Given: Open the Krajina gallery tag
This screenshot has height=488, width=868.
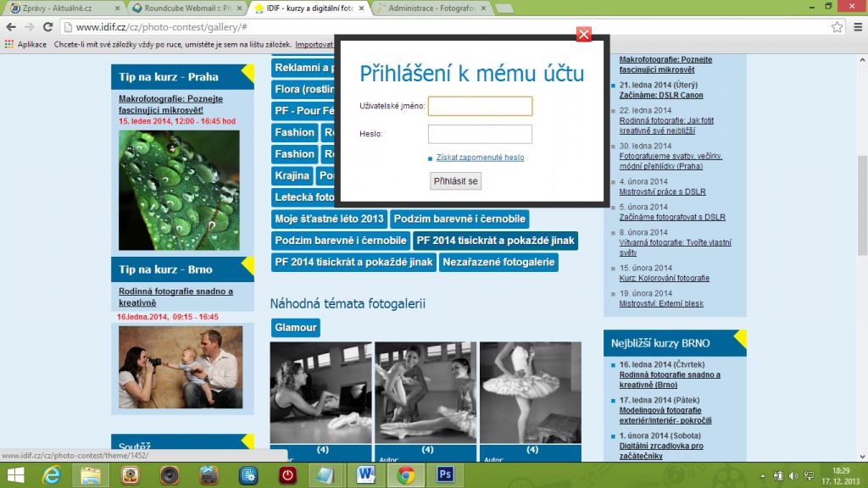Looking at the screenshot, I should tap(292, 176).
